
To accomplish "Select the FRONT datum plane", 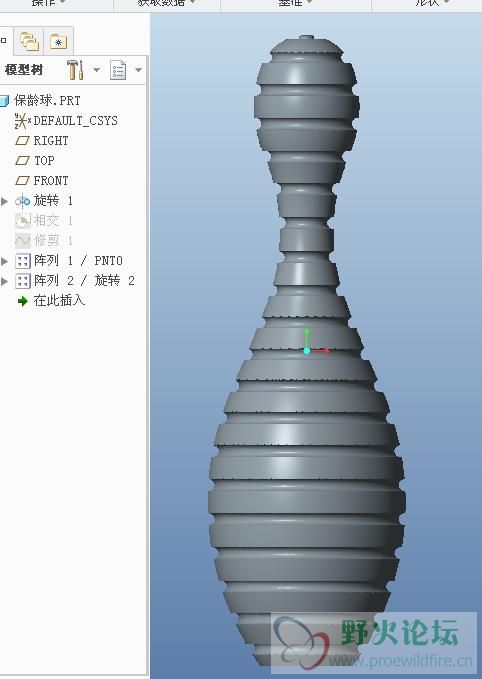I will point(42,181).
